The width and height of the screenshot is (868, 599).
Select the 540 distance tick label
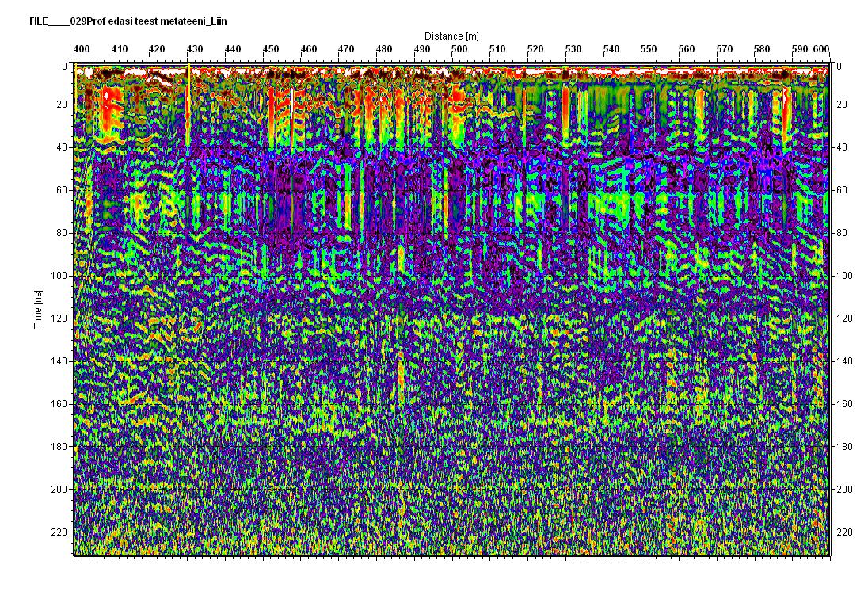click(x=611, y=48)
